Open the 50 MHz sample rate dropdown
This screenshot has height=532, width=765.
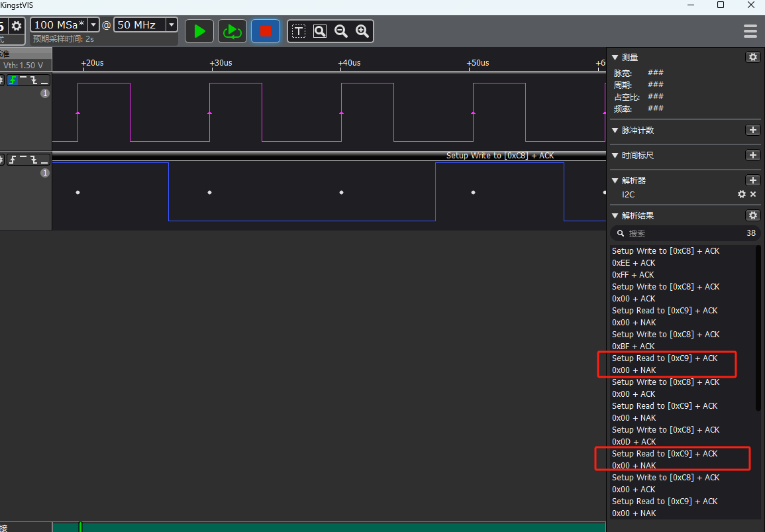point(172,25)
